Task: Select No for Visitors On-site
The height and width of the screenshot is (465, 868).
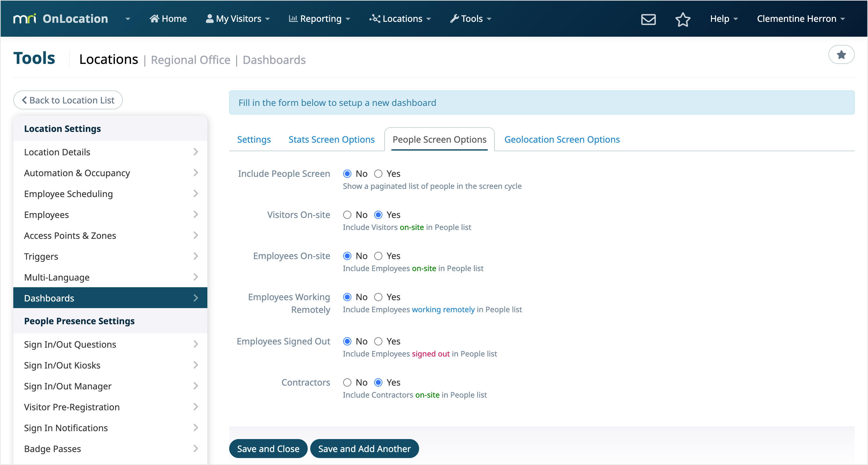Action: (347, 214)
